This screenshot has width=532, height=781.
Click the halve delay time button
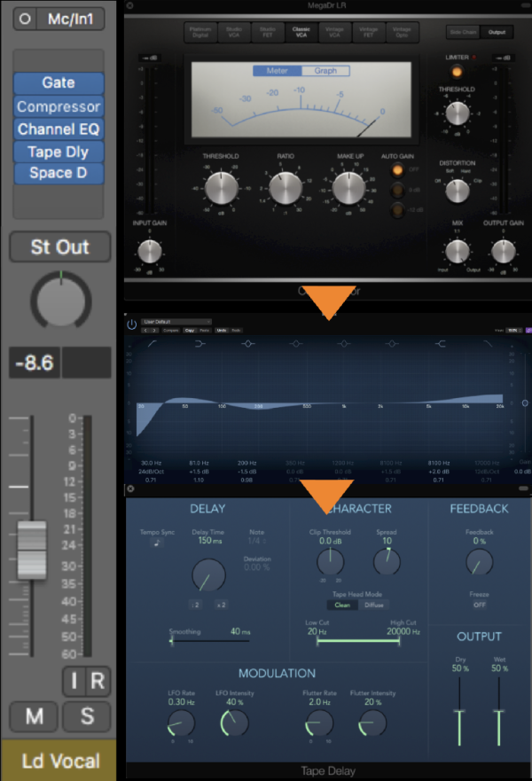point(195,605)
